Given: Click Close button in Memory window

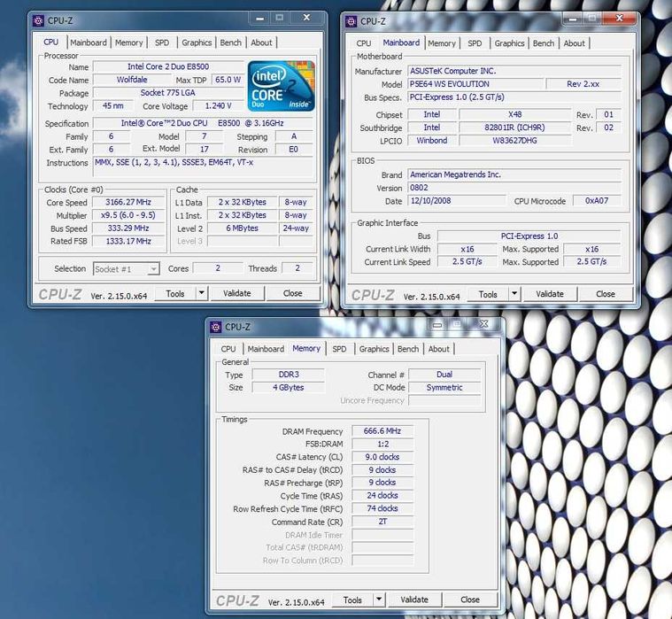Looking at the screenshot, I should [470, 600].
